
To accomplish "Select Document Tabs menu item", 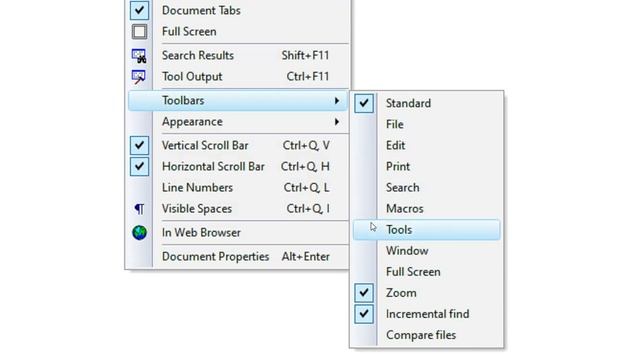I will [238, 10].
